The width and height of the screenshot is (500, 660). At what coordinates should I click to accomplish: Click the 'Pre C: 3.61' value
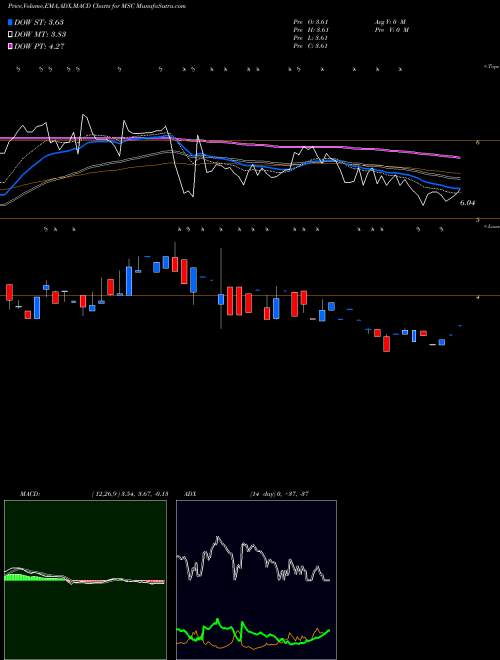[x=311, y=46]
